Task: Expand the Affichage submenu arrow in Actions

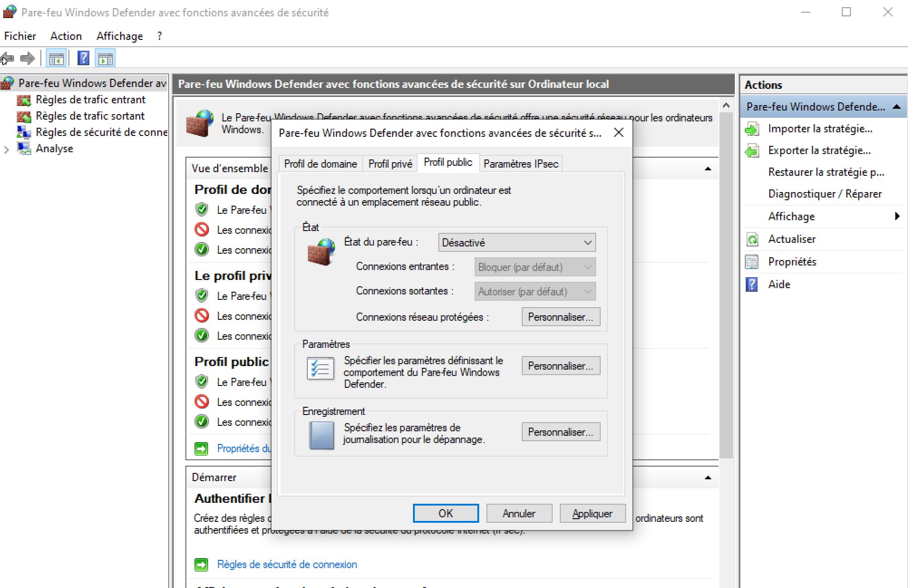Action: point(897,217)
